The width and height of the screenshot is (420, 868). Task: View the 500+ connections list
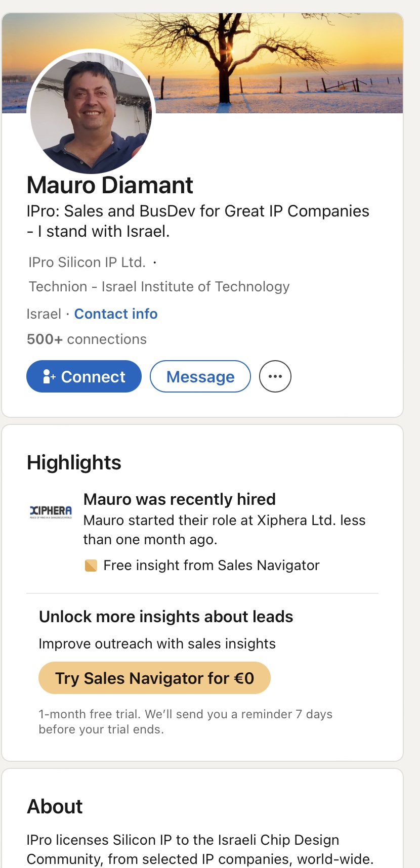coord(87,339)
